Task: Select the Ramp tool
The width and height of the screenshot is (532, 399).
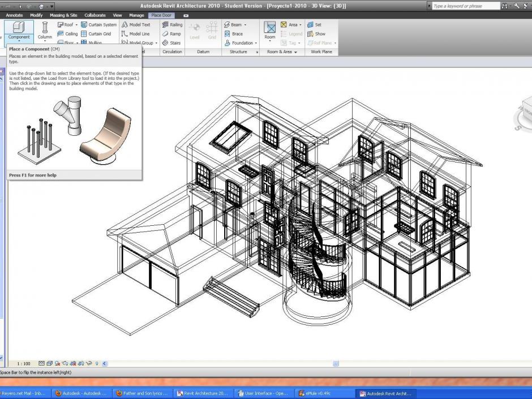Action: click(x=171, y=34)
